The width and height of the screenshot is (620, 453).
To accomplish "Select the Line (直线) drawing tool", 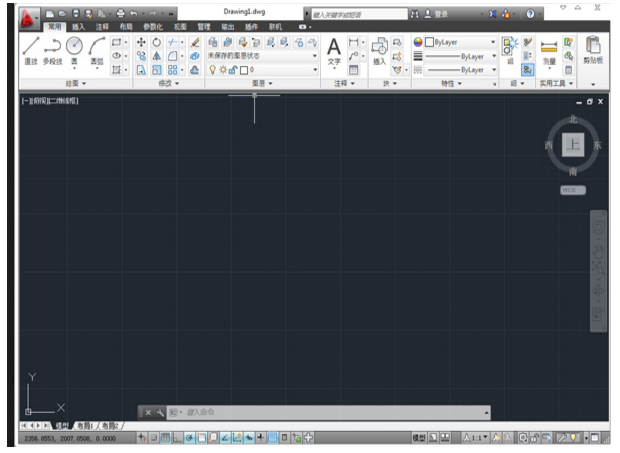I will point(31,48).
